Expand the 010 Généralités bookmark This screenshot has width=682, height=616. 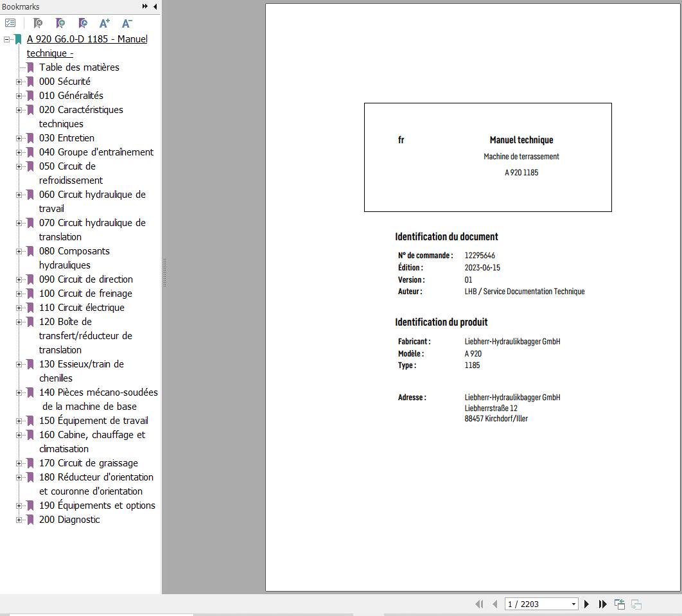tap(19, 96)
